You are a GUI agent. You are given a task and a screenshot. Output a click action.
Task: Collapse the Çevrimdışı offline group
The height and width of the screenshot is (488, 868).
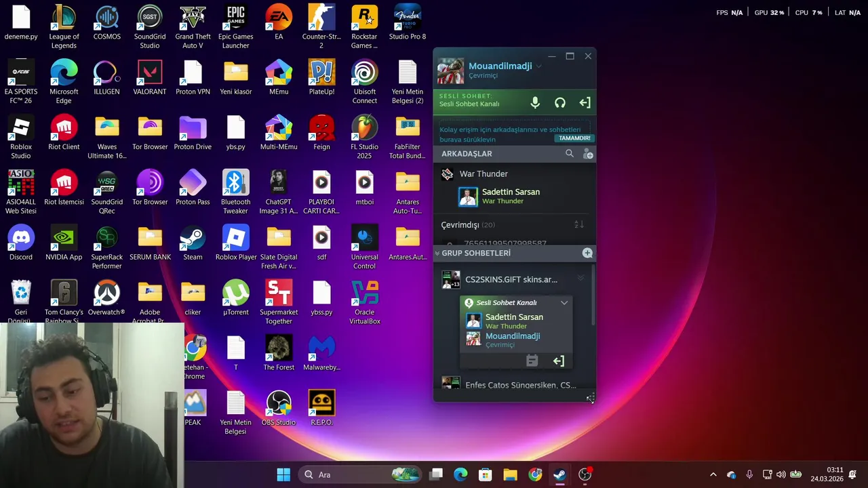coord(468,225)
